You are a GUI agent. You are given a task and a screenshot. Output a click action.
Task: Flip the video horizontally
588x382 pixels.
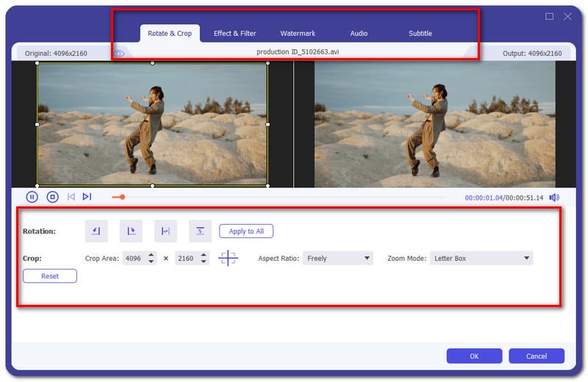click(165, 231)
